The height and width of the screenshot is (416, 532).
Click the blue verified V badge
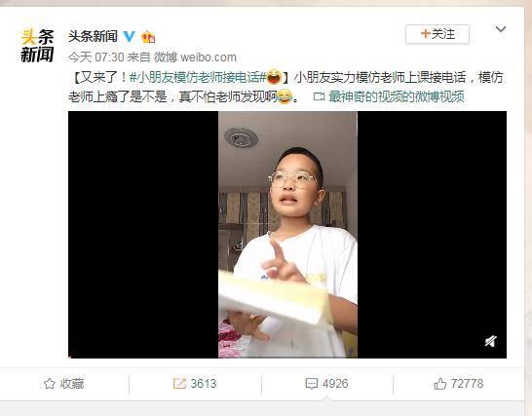tap(129, 36)
